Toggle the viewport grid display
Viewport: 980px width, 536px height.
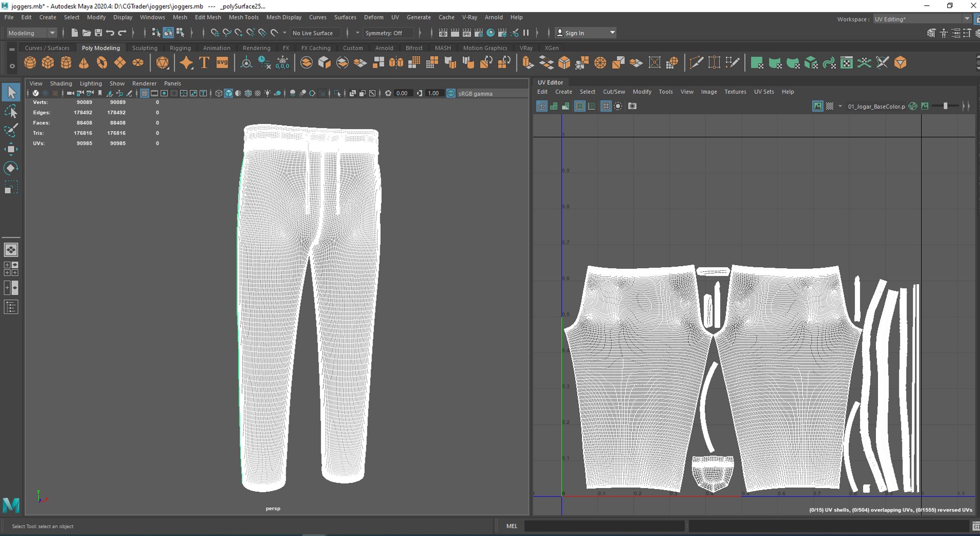tap(144, 93)
